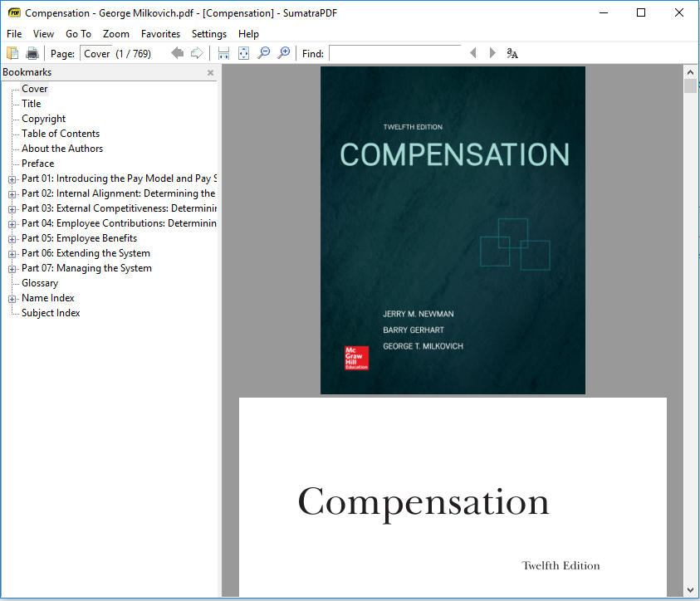This screenshot has width=700, height=601.
Task: Click the Zoom Out magnifier icon
Action: [x=264, y=53]
